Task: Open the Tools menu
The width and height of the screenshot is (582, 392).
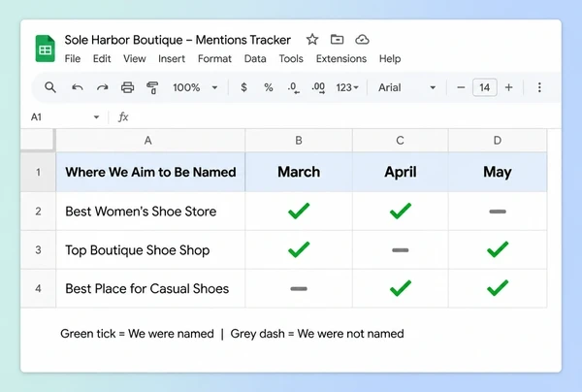Action: [291, 58]
